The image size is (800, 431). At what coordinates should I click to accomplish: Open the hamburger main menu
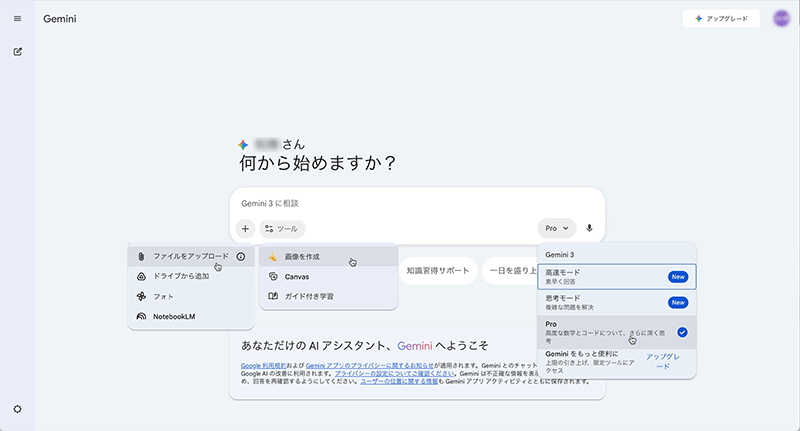pos(17,19)
